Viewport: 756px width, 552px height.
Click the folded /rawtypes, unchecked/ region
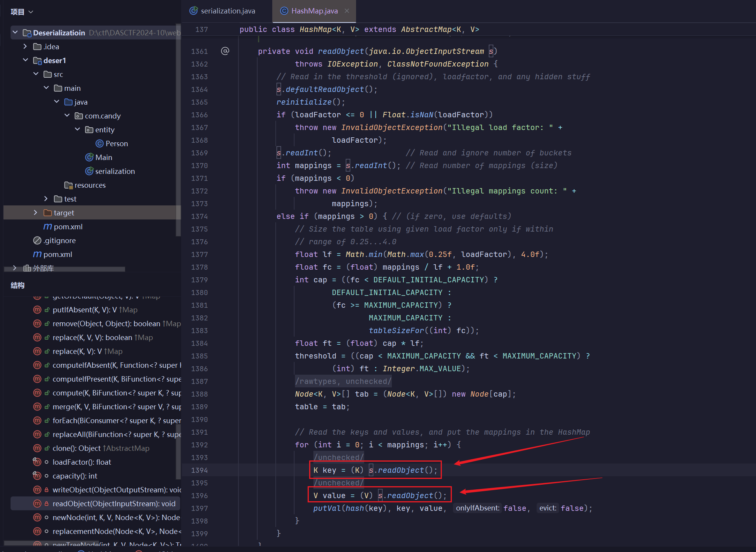(343, 381)
